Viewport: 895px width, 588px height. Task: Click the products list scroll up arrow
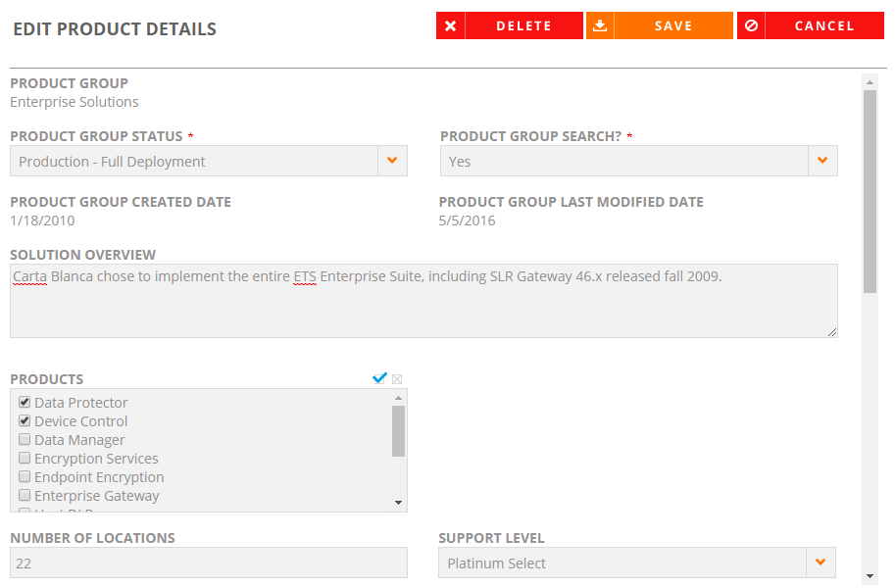click(398, 398)
